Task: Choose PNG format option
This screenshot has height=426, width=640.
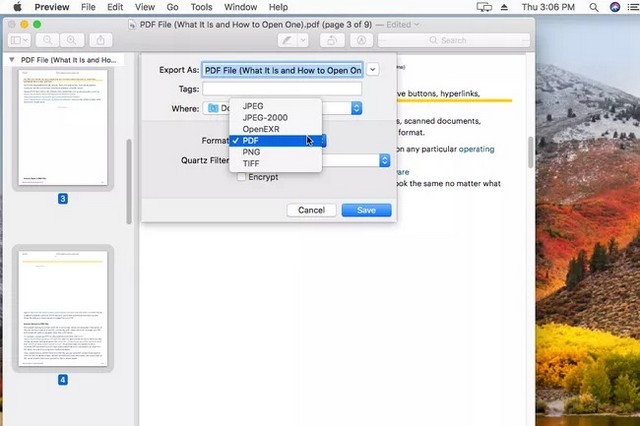Action: pos(276,152)
